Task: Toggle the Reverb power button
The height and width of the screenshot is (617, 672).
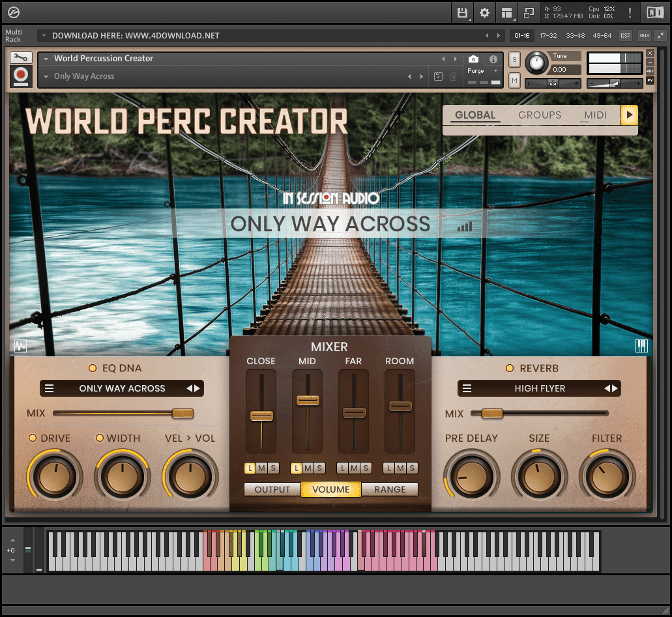Action: pyautogui.click(x=510, y=368)
